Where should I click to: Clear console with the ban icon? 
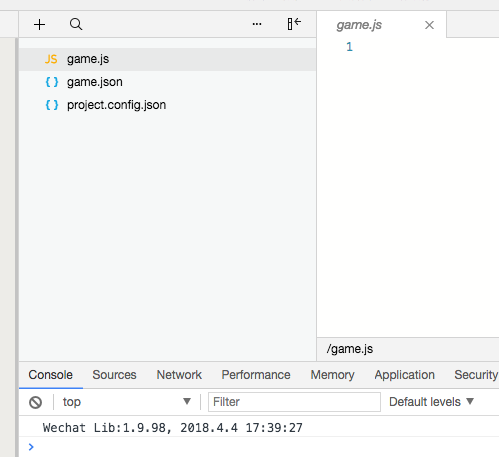point(35,402)
